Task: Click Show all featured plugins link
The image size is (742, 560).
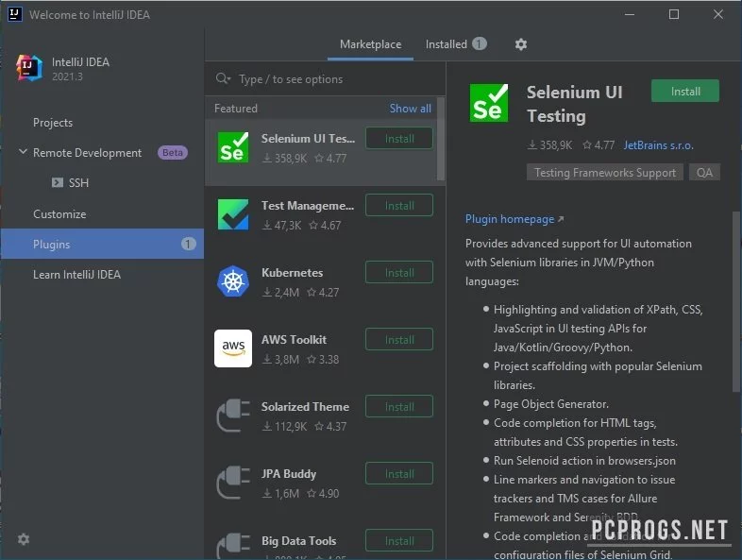Action: (411, 109)
